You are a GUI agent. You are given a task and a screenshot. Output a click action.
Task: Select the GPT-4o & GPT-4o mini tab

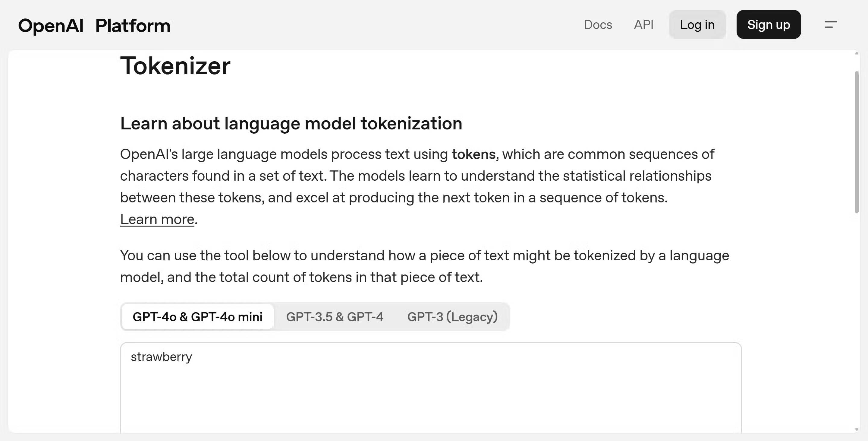[197, 317]
